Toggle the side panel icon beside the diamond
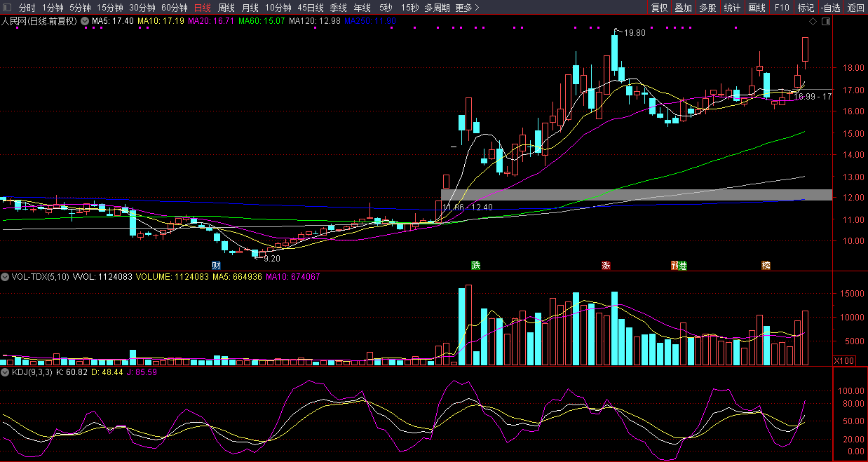This screenshot has height=462, width=868. (x=825, y=21)
